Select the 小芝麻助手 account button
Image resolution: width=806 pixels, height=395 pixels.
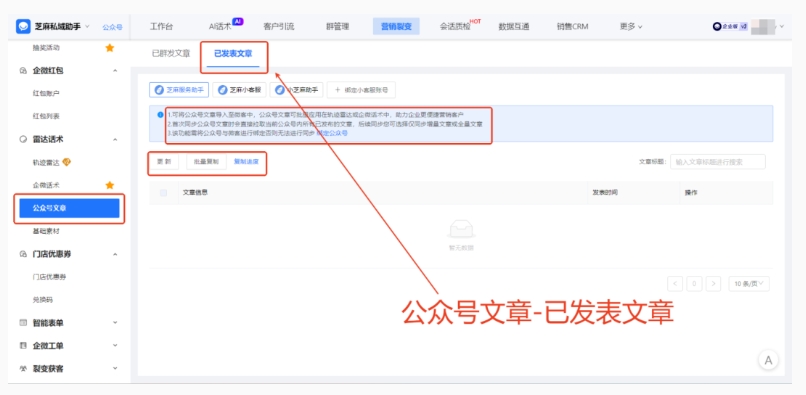[x=296, y=89]
